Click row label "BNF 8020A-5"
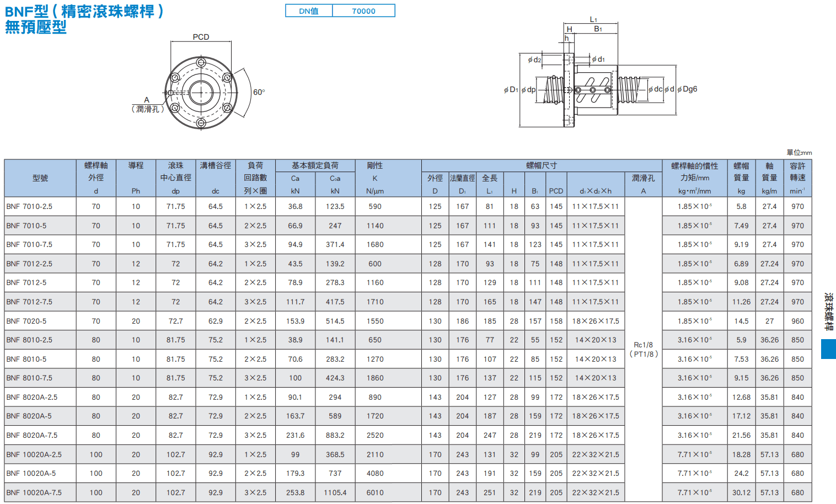 point(29,416)
